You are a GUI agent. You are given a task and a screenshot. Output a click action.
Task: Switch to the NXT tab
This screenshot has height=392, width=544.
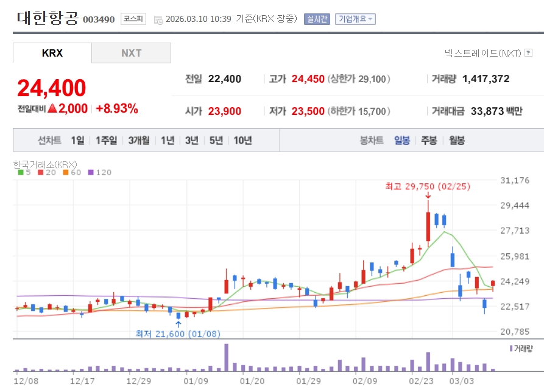coord(131,53)
